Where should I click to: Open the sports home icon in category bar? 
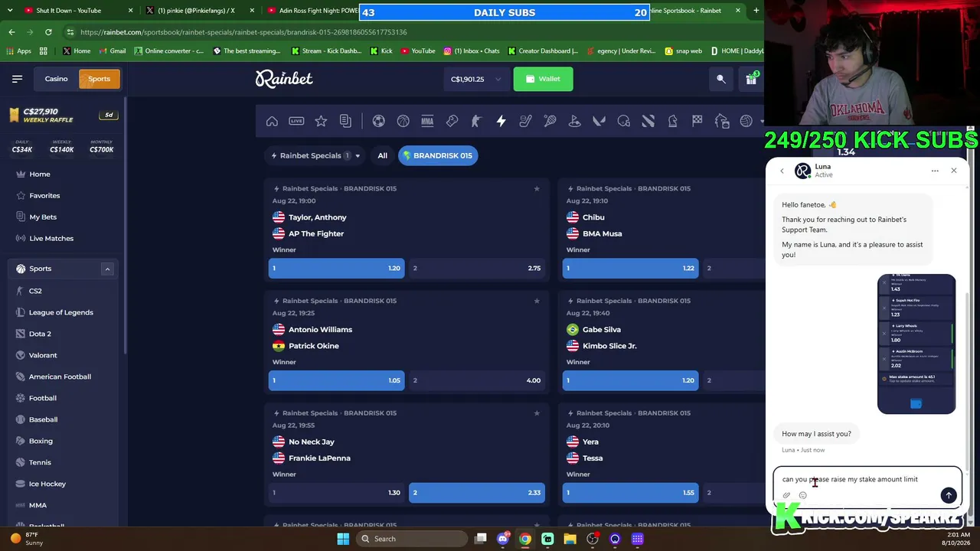pyautogui.click(x=272, y=121)
